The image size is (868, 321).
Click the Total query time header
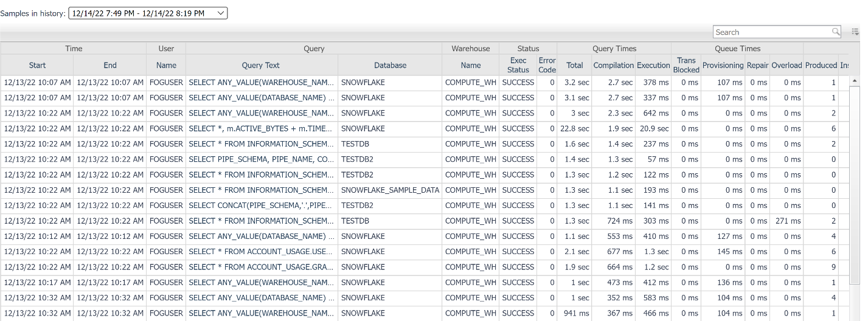click(x=574, y=65)
